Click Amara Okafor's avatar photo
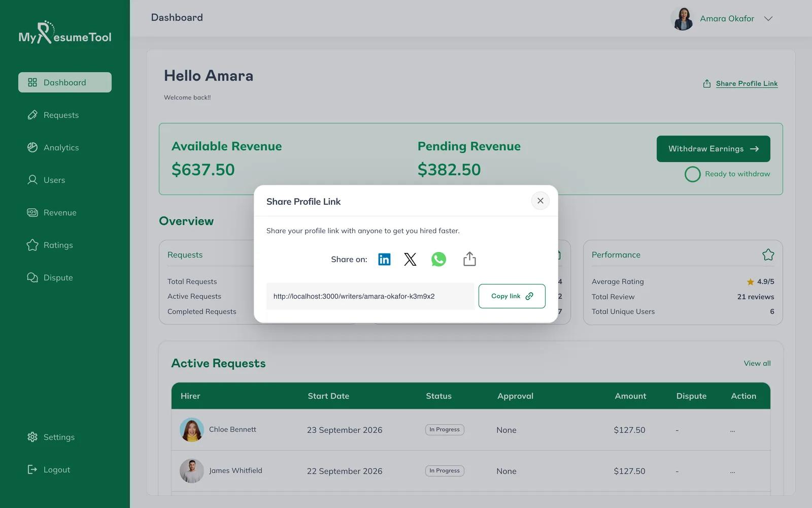The image size is (812, 508). click(x=682, y=19)
